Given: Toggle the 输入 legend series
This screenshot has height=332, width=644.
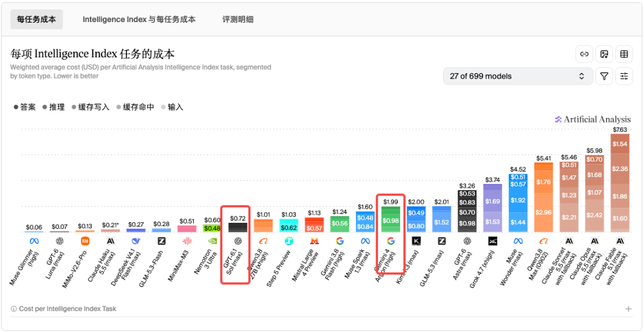Looking at the screenshot, I should pyautogui.click(x=172, y=107).
